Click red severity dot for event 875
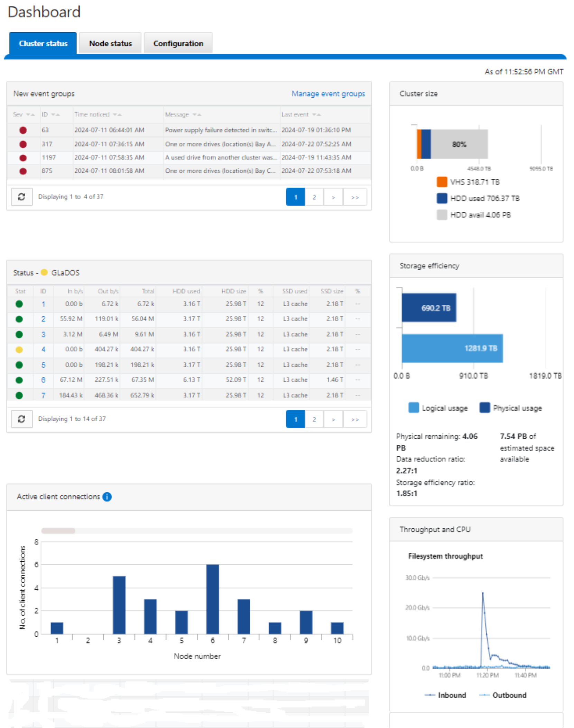Image resolution: width=574 pixels, height=728 pixels. 23,171
